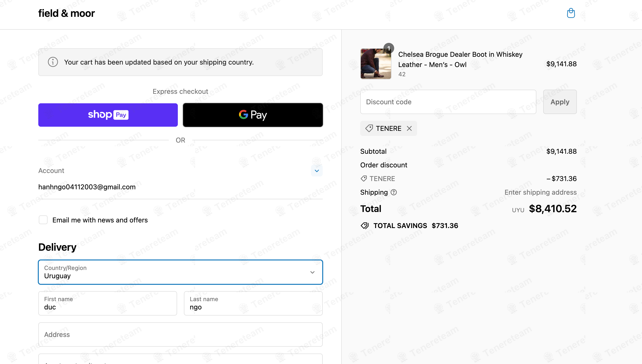Click the Subtotal value $9,141.88

pyautogui.click(x=561, y=151)
